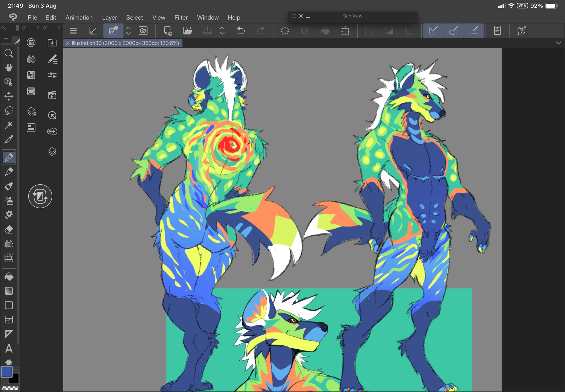Toggle Snap to Ruler in command bar
The height and width of the screenshot is (392, 565).
pyautogui.click(x=433, y=30)
